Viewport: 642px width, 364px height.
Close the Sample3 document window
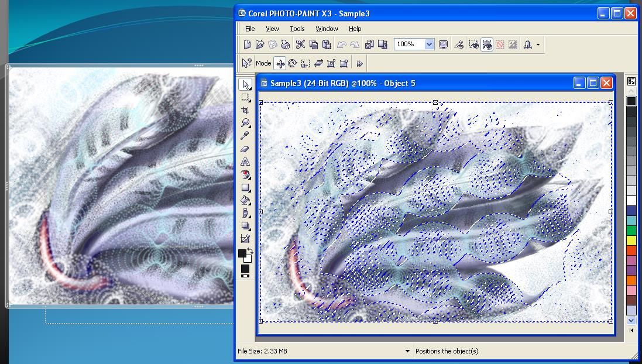pyautogui.click(x=606, y=83)
